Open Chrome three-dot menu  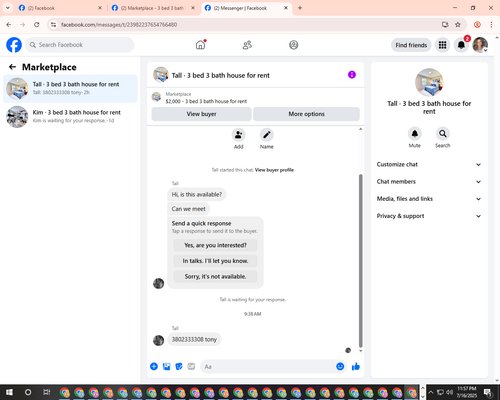(x=491, y=25)
